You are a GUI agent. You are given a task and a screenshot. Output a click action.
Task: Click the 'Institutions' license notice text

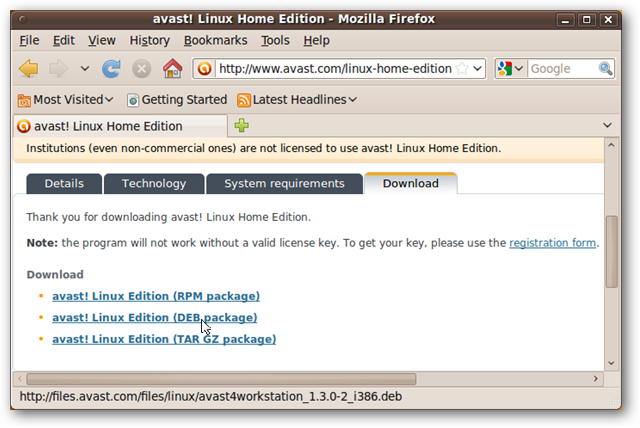point(264,148)
